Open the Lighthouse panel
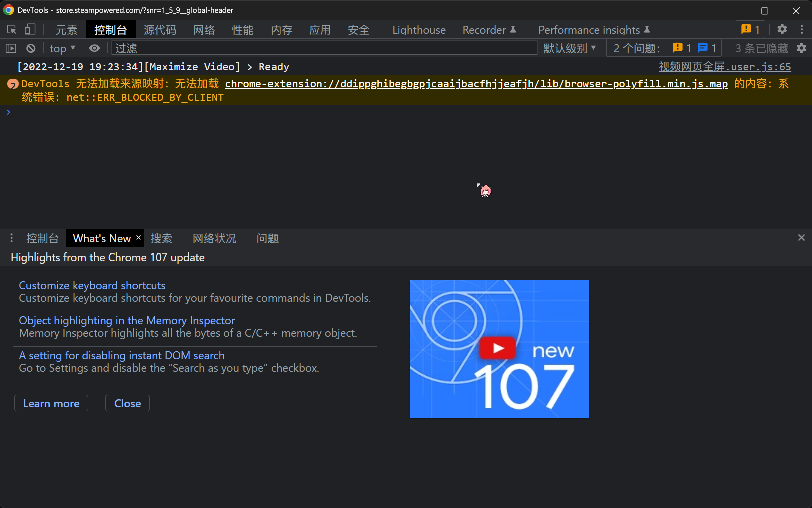 (419, 29)
